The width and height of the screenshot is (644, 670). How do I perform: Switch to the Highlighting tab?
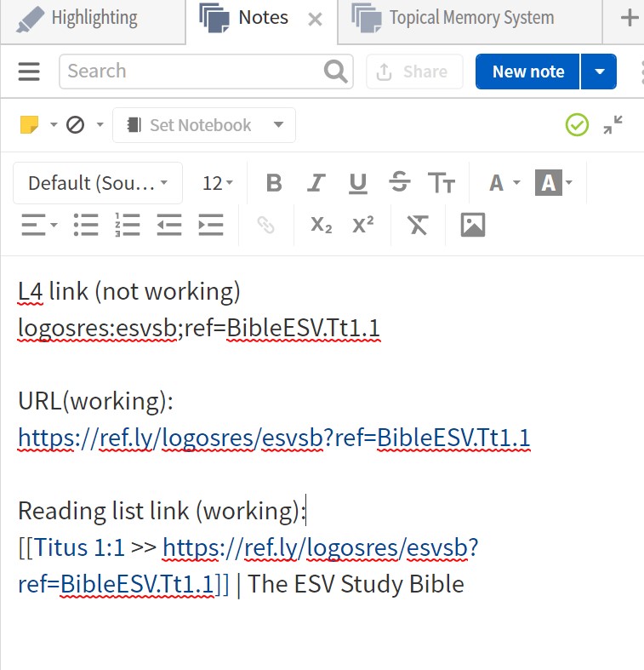(93, 19)
